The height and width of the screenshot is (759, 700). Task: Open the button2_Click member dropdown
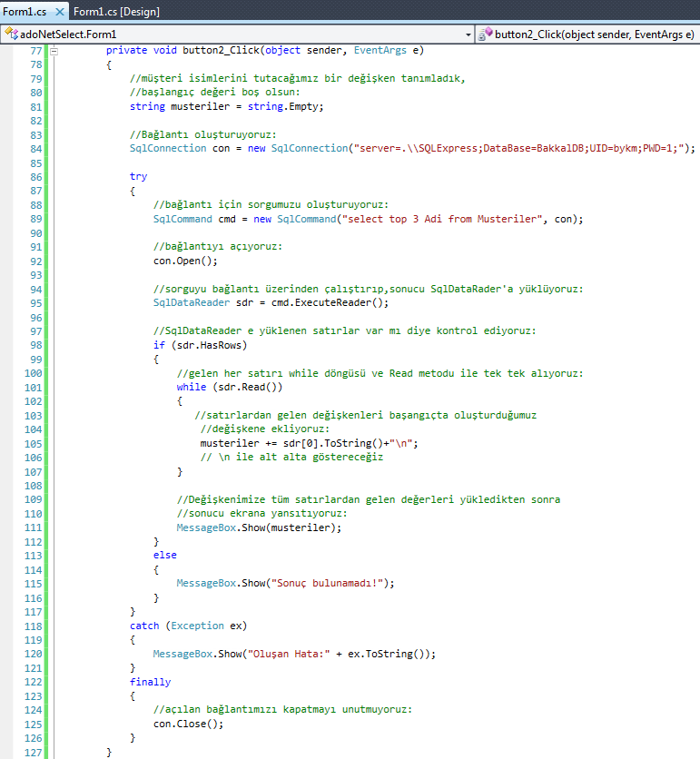(587, 34)
